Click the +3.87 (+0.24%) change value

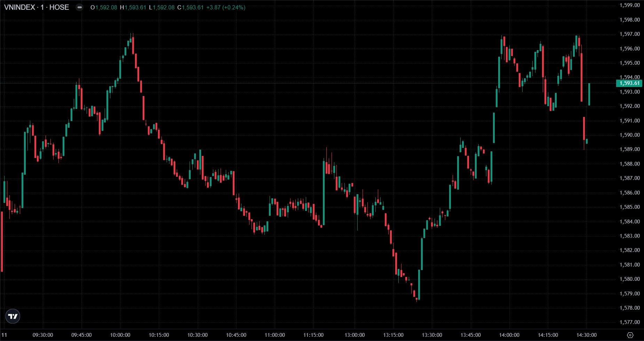pos(226,7)
